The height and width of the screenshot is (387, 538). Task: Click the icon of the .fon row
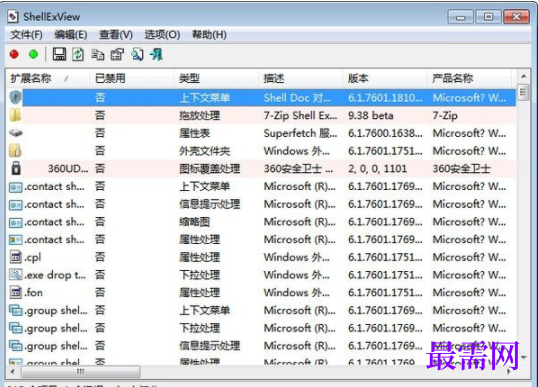tap(16, 292)
